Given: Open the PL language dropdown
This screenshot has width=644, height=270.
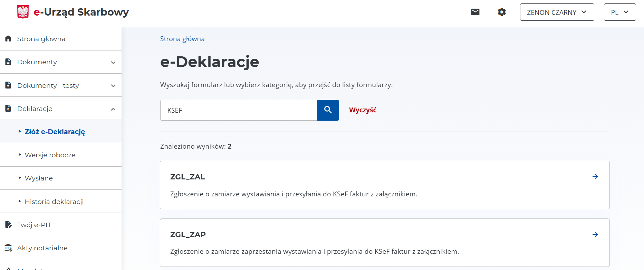Looking at the screenshot, I should [619, 12].
